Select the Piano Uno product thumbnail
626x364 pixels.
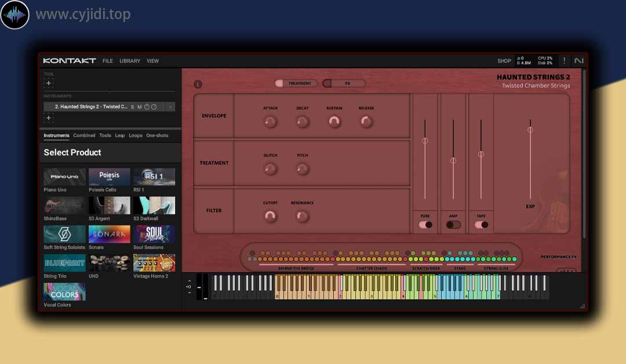[64, 177]
